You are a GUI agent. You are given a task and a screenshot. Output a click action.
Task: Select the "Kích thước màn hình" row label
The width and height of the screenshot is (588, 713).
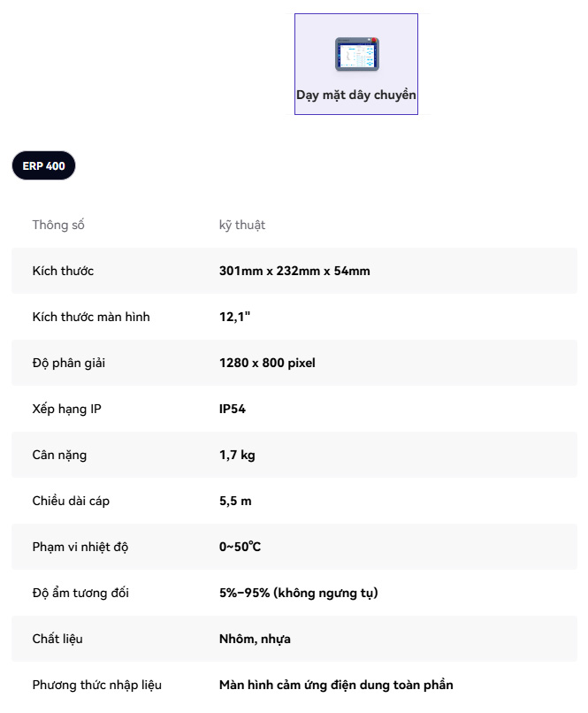coord(91,317)
